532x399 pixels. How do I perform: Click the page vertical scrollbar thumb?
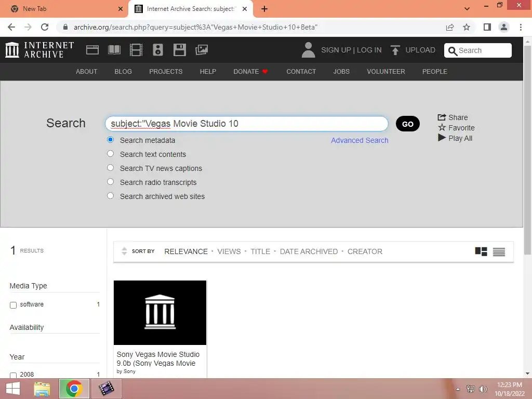point(527,149)
